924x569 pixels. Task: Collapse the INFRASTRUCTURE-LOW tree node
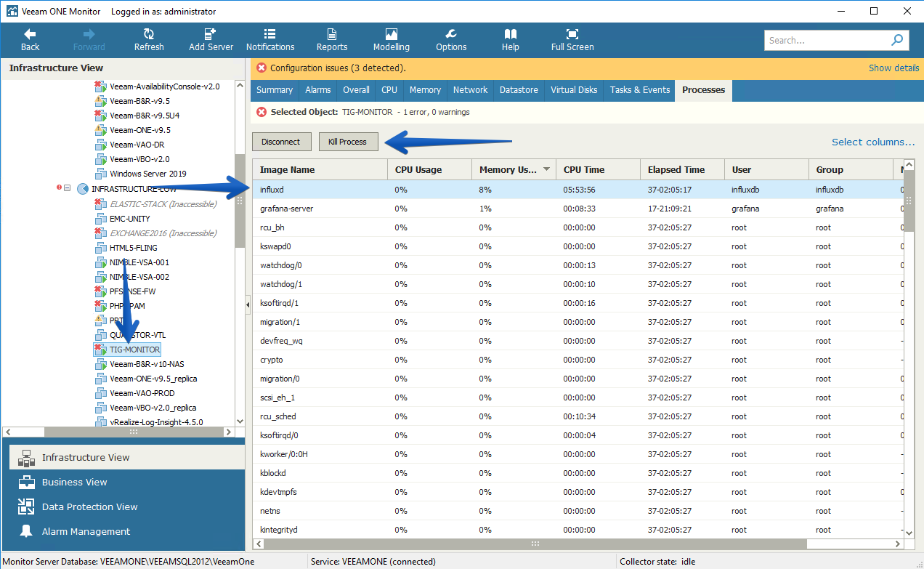coord(68,189)
